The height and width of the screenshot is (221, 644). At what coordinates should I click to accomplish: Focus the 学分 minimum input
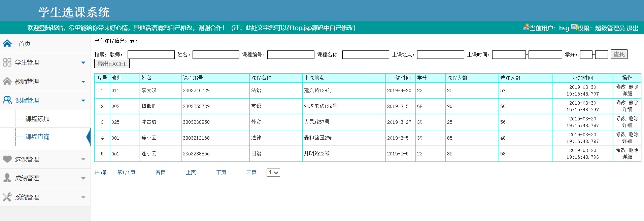[586, 54]
